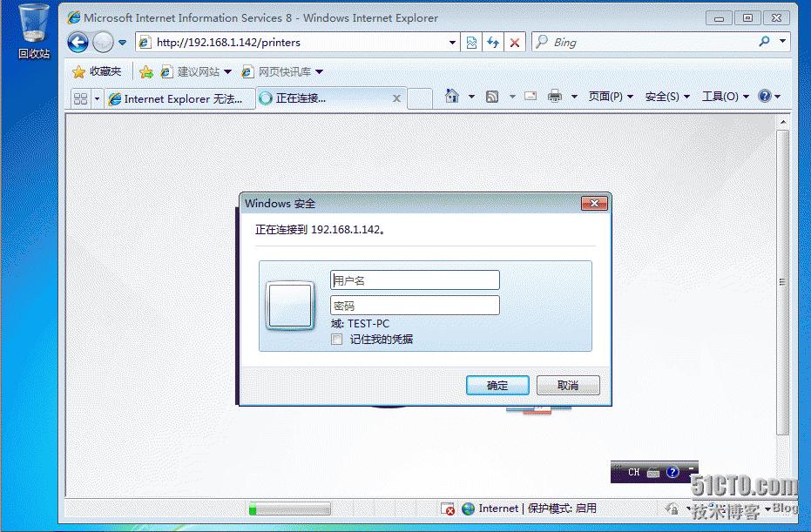The width and height of the screenshot is (811, 532).
Task: Click the 取消 button
Action: click(x=567, y=385)
